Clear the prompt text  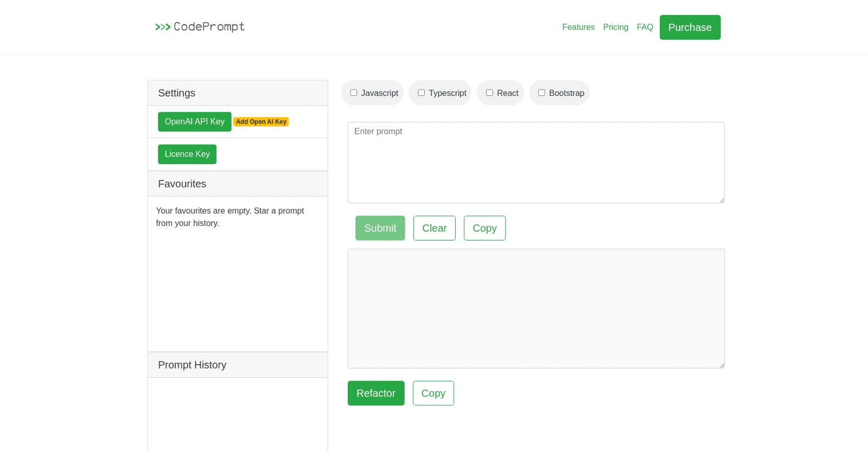[x=434, y=228]
